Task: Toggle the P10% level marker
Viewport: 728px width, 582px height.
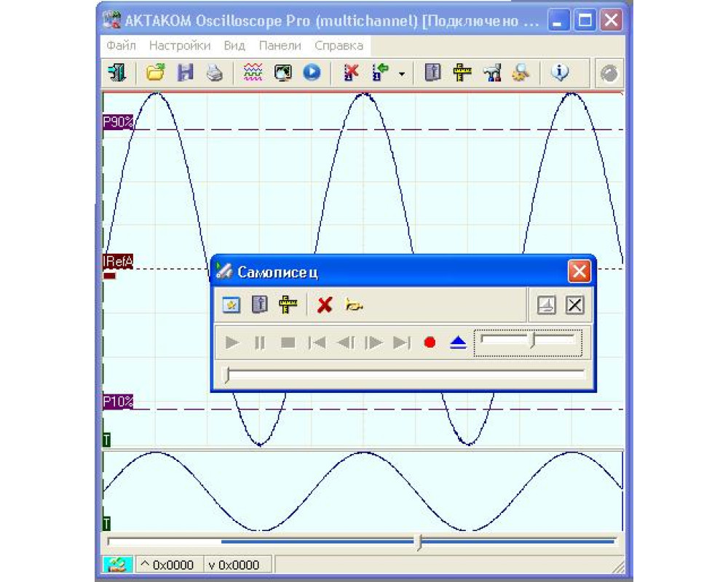Action: [x=118, y=402]
